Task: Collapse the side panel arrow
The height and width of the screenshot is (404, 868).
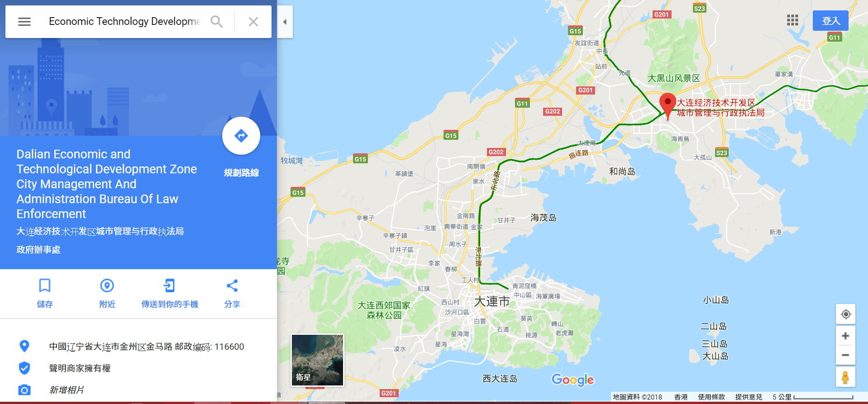Action: coord(285,22)
